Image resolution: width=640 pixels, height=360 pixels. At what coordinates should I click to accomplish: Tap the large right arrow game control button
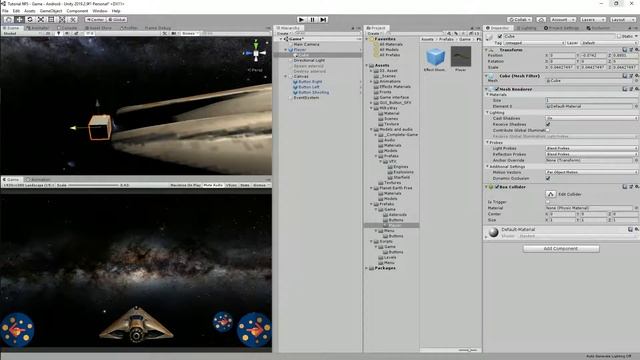click(x=254, y=329)
